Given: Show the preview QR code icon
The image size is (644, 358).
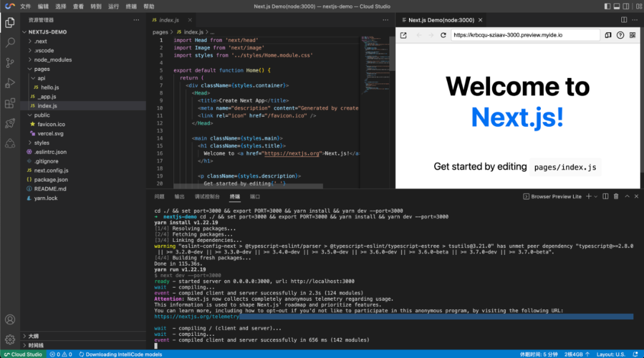Looking at the screenshot, I should 633,35.
